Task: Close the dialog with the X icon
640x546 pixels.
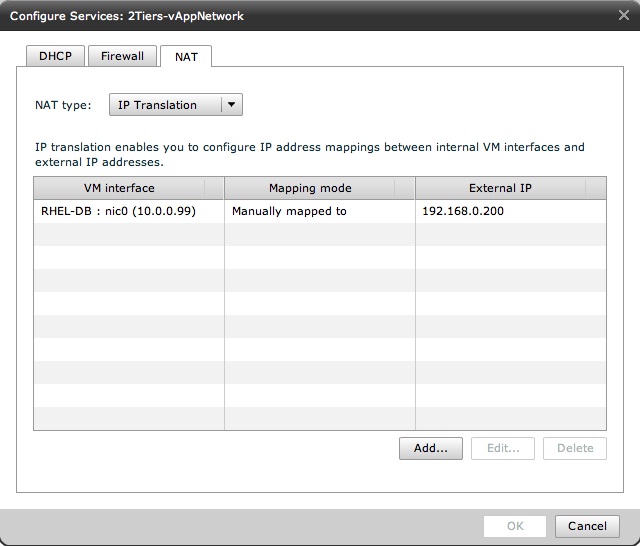Action: [x=624, y=16]
